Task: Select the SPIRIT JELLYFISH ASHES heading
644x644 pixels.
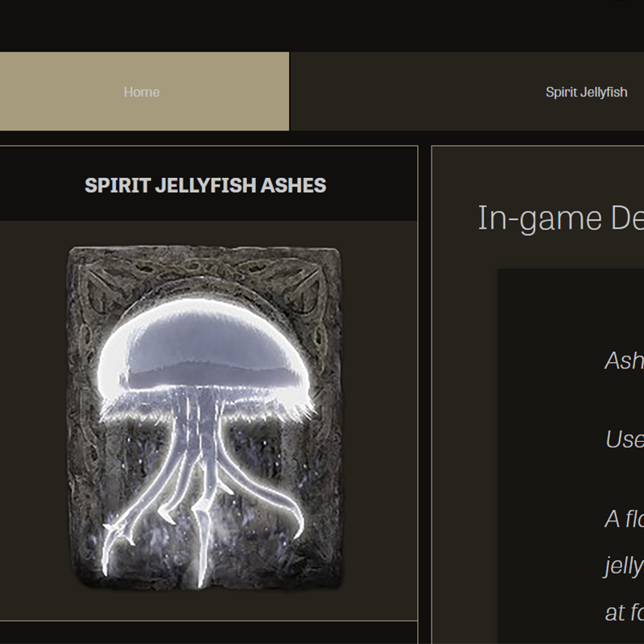Action: (x=206, y=185)
